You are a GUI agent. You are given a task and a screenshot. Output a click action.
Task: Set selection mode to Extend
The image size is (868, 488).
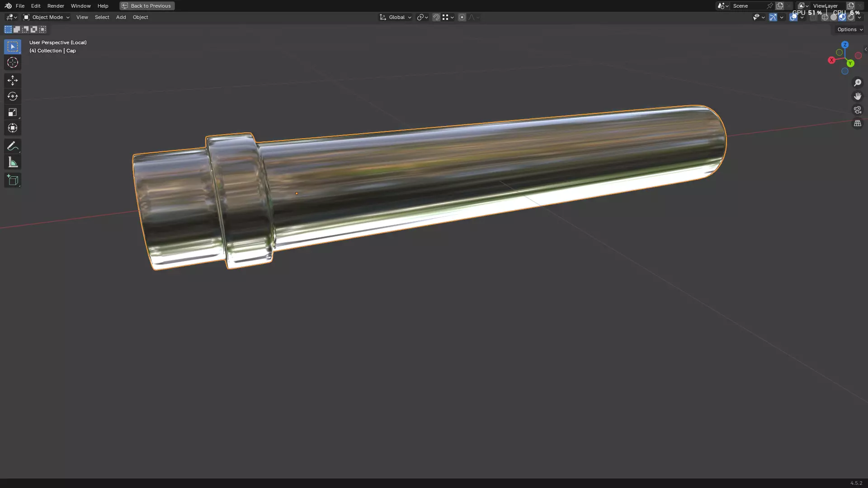coord(17,29)
